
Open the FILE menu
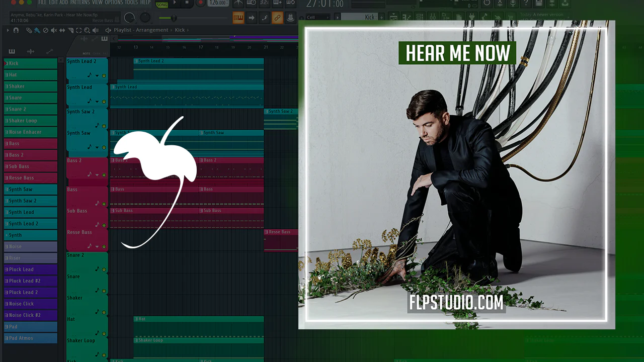[42, 3]
